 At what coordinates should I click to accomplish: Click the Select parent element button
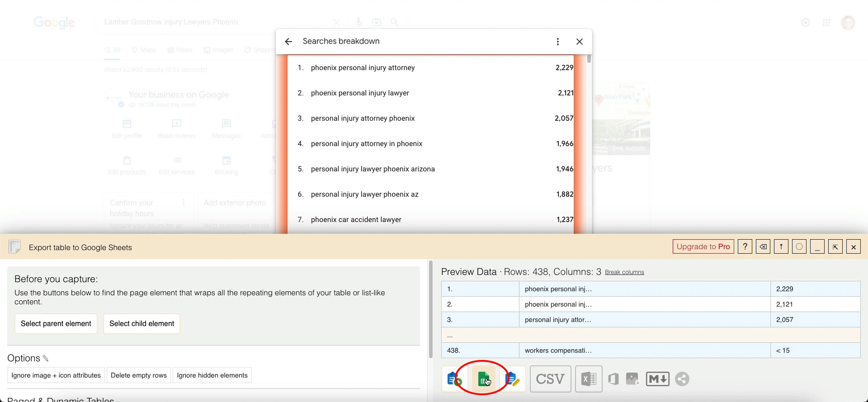(x=56, y=324)
